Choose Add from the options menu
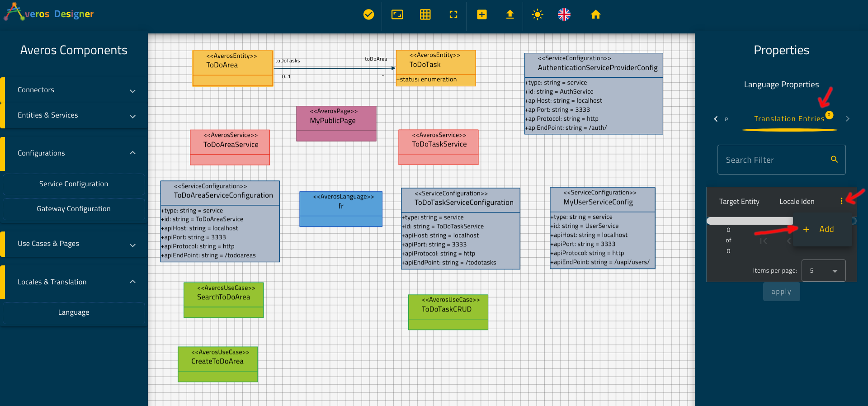Image resolution: width=868 pixels, height=406 pixels. [x=822, y=229]
